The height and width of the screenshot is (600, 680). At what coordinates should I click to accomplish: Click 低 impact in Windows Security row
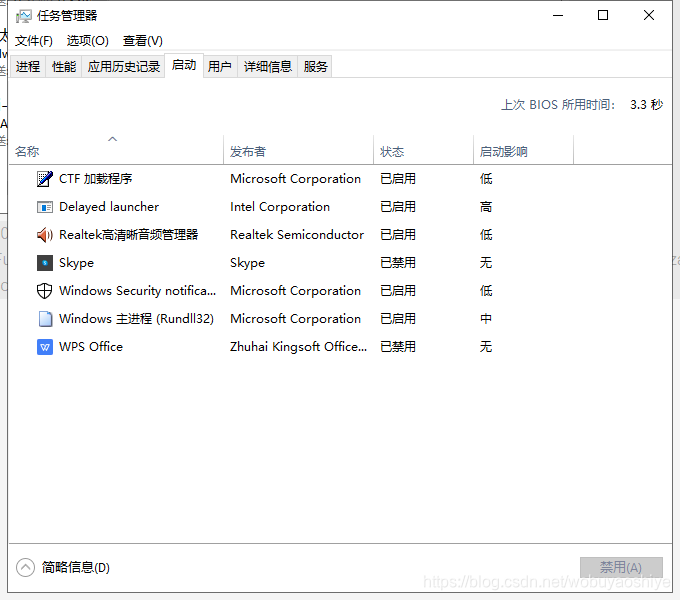(x=486, y=290)
